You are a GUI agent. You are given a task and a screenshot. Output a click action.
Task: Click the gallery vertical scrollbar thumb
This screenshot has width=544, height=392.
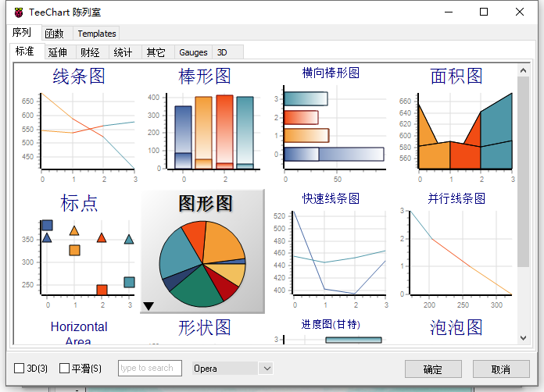(523, 172)
